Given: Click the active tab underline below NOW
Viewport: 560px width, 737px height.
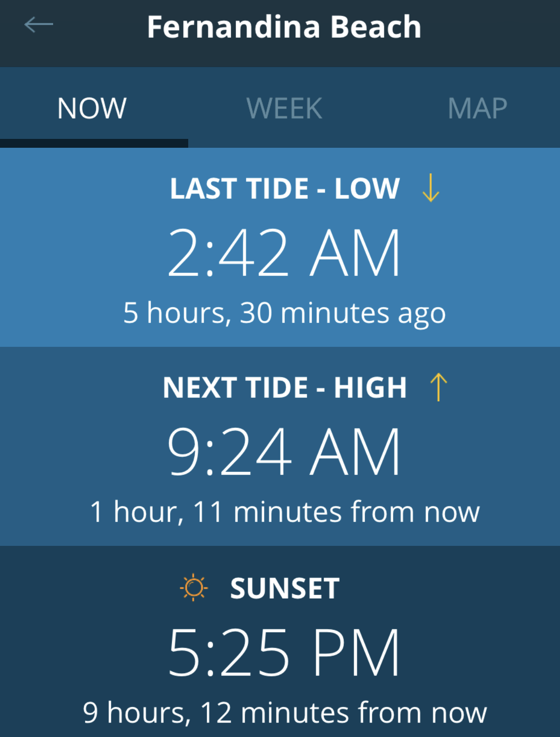Looking at the screenshot, I should coord(94,143).
